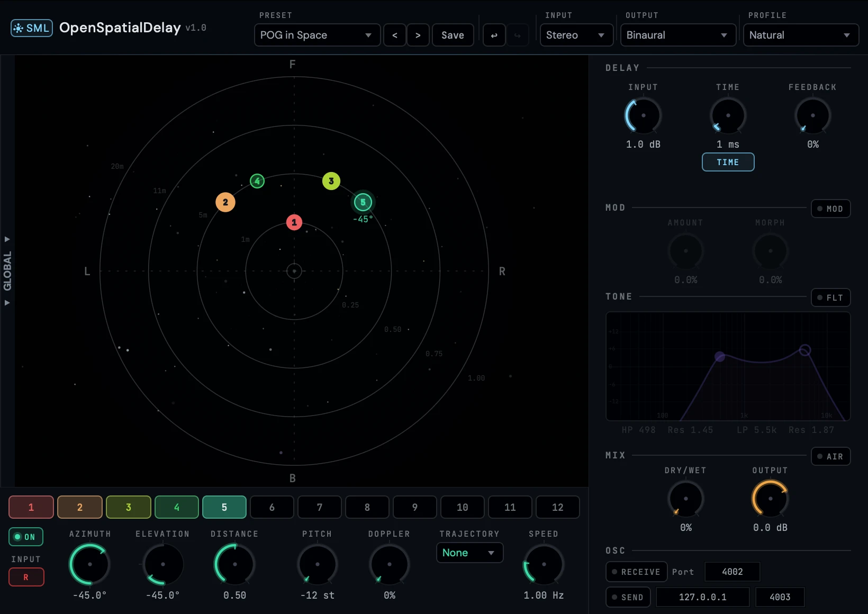Click the Res 1.87 value
This screenshot has height=614, width=868.
point(811,430)
